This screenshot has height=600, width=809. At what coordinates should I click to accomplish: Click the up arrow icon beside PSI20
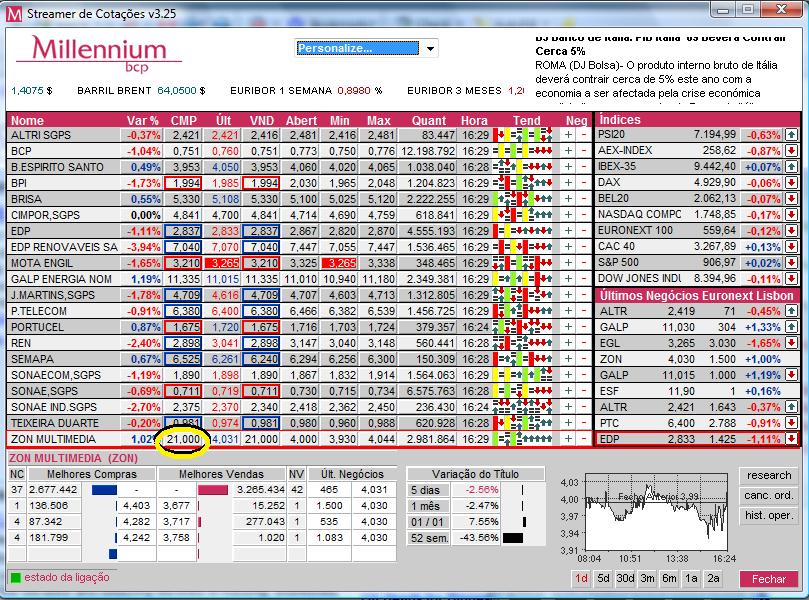coord(791,135)
